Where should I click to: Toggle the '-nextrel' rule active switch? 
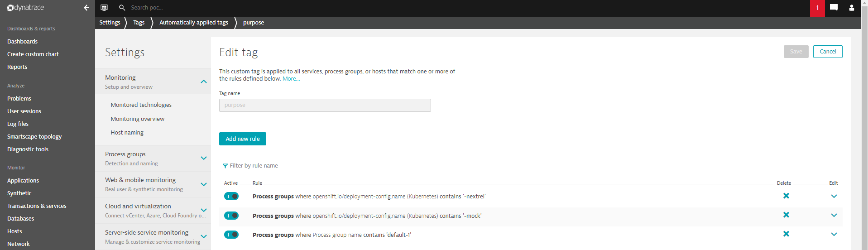[x=231, y=196]
